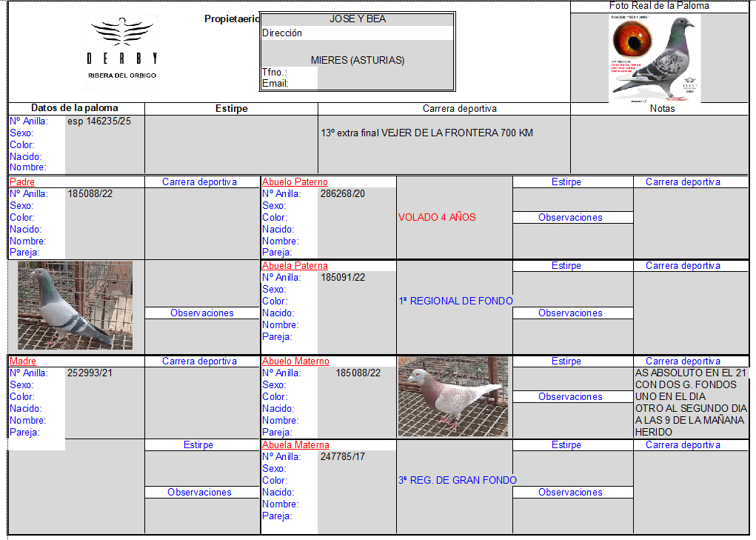Select the Abuelo Materno pigeon photo
The width and height of the screenshot is (756, 540).
click(453, 396)
